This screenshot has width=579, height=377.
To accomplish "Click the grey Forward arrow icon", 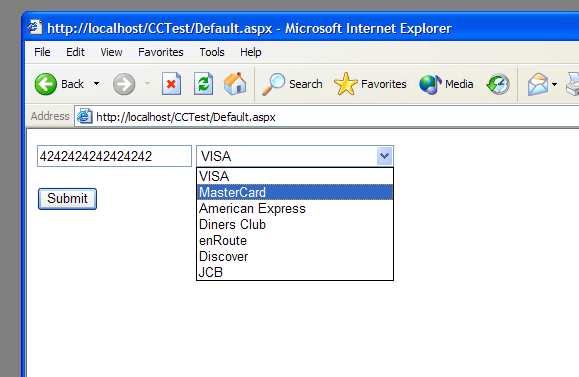I will click(x=124, y=84).
